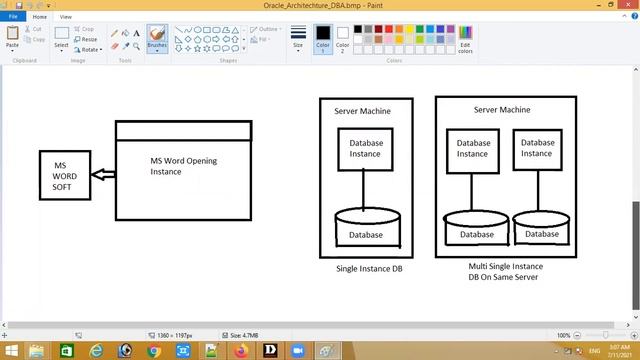
Task: Pick the purple color swatch
Action: tap(451, 29)
